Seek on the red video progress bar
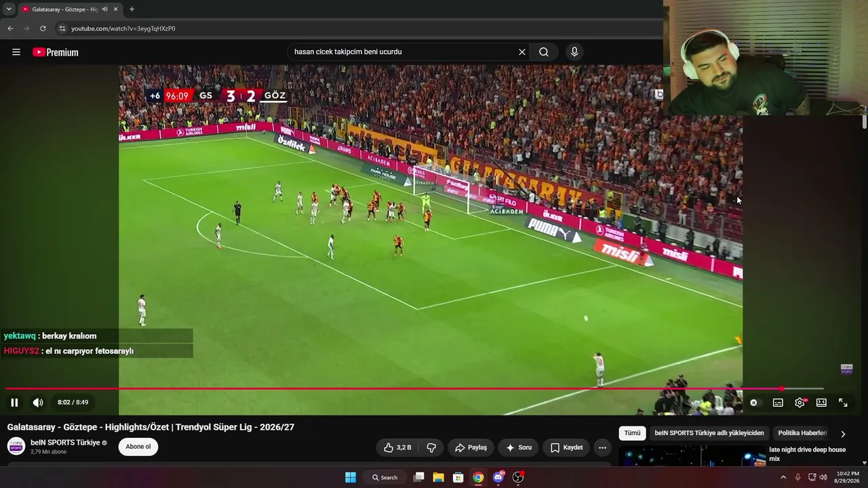 pyautogui.click(x=414, y=388)
